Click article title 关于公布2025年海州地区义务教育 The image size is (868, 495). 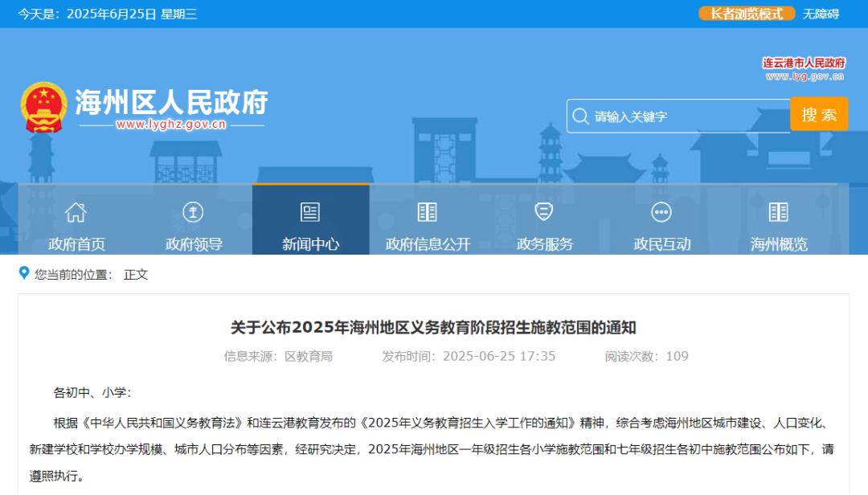pos(433,327)
